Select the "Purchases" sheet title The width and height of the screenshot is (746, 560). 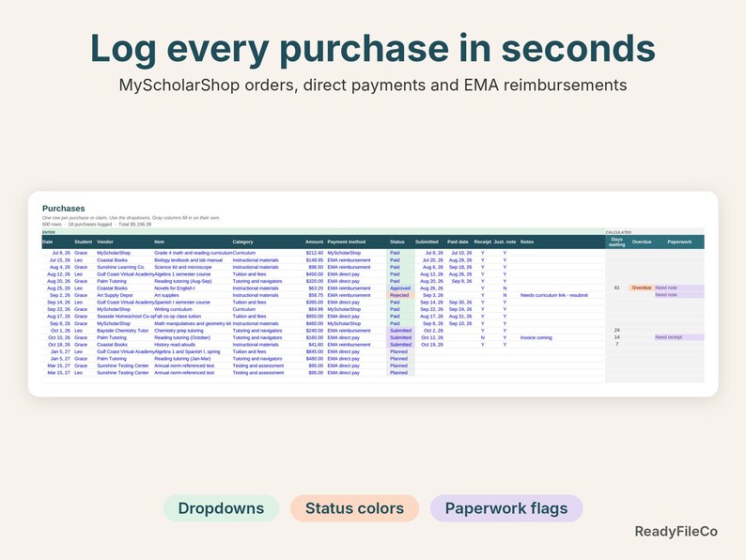63,209
